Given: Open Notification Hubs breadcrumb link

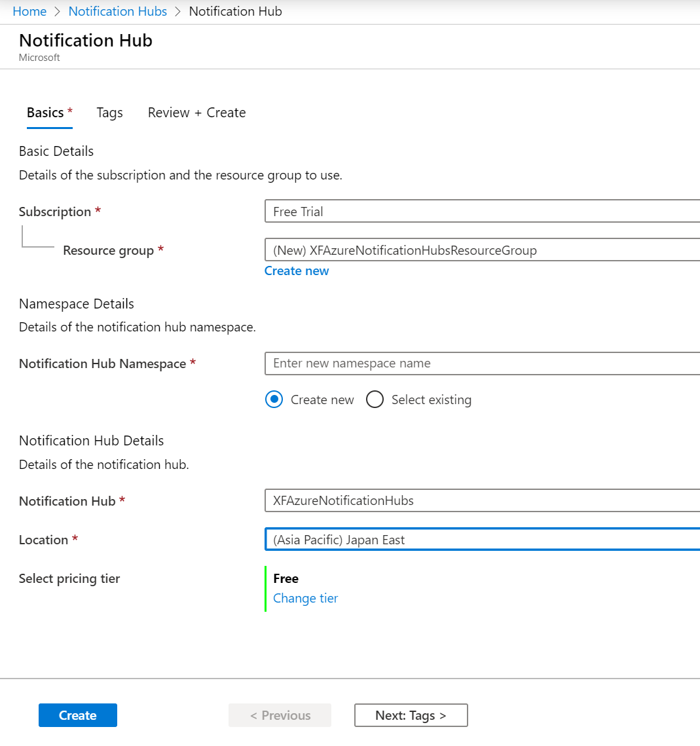Looking at the screenshot, I should [x=117, y=11].
